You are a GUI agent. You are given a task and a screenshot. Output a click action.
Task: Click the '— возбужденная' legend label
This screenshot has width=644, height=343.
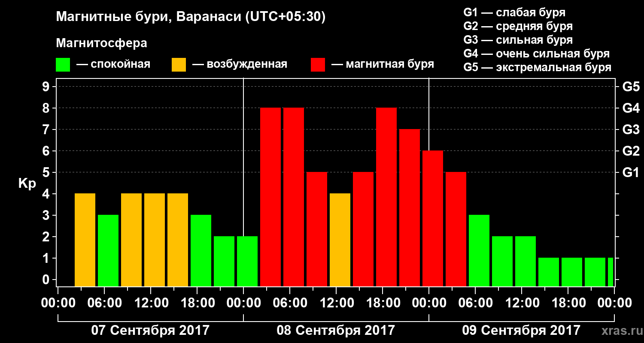pyautogui.click(x=240, y=65)
